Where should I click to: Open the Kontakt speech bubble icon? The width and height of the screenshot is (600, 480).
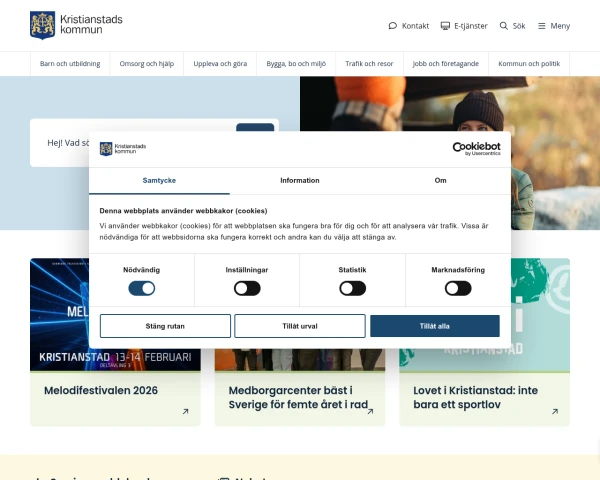tap(393, 26)
